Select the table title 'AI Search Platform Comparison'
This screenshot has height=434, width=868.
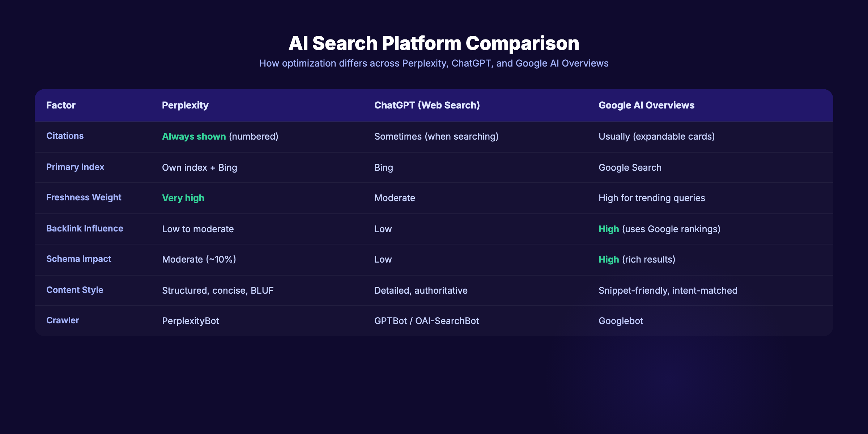click(434, 43)
